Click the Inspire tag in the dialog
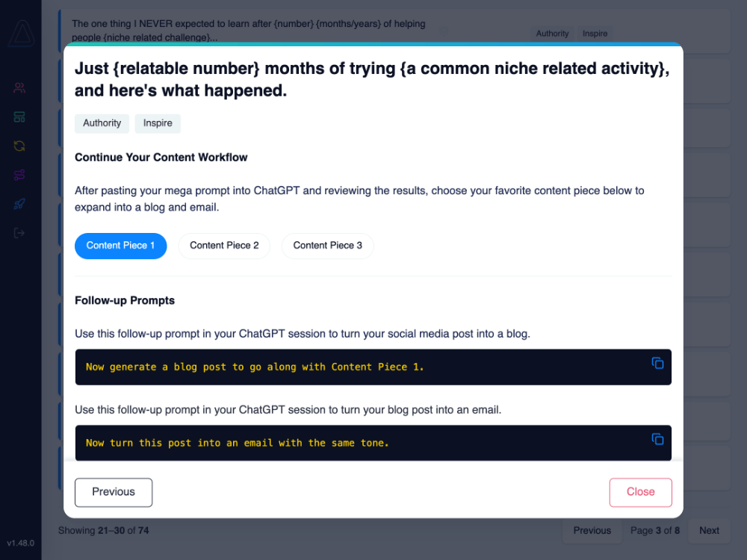 point(158,123)
